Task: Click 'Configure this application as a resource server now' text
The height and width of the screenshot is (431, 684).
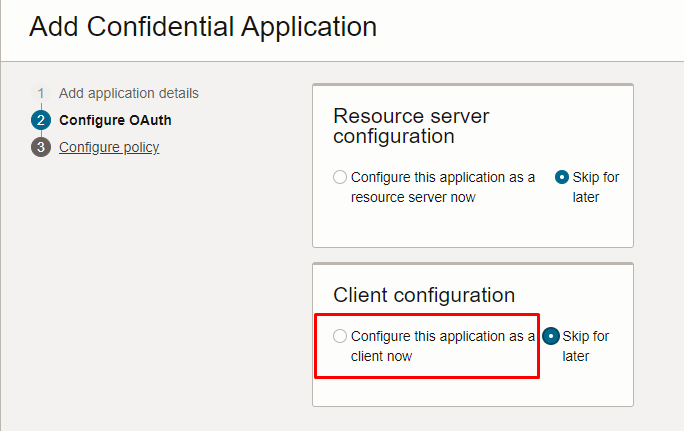Action: coord(443,187)
